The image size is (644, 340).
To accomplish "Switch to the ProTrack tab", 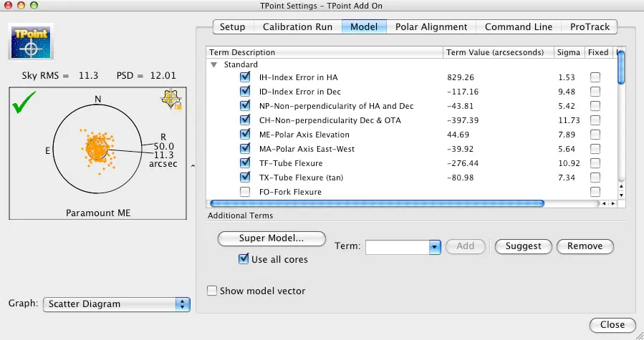I will [590, 26].
